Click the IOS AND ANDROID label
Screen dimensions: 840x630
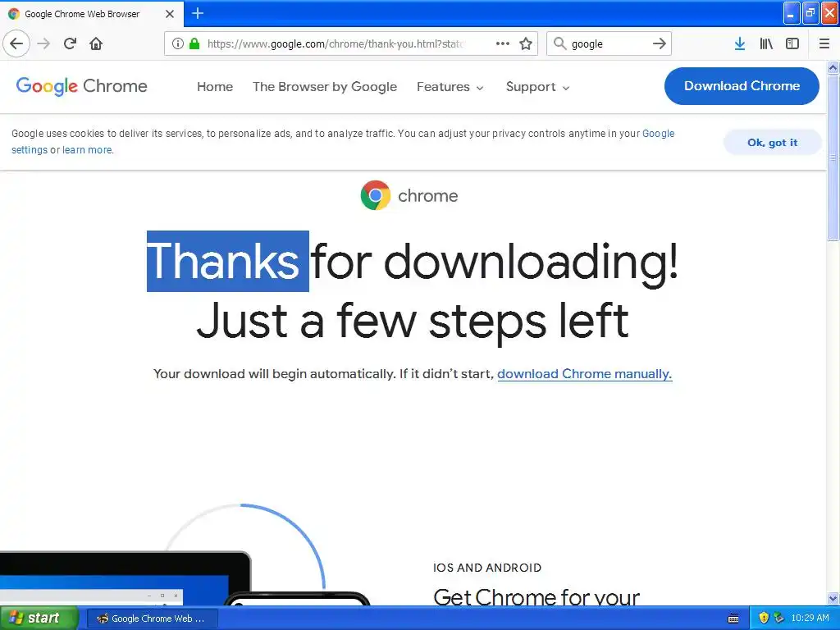click(487, 568)
